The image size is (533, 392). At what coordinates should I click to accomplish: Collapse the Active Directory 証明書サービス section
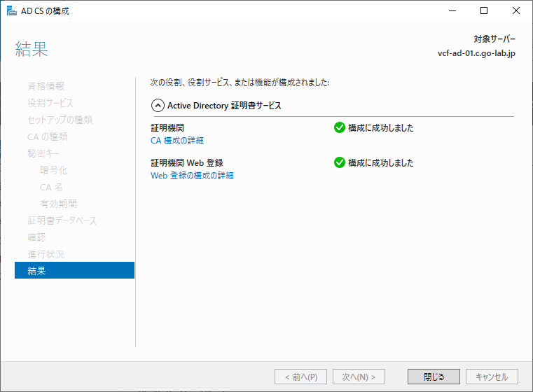158,106
